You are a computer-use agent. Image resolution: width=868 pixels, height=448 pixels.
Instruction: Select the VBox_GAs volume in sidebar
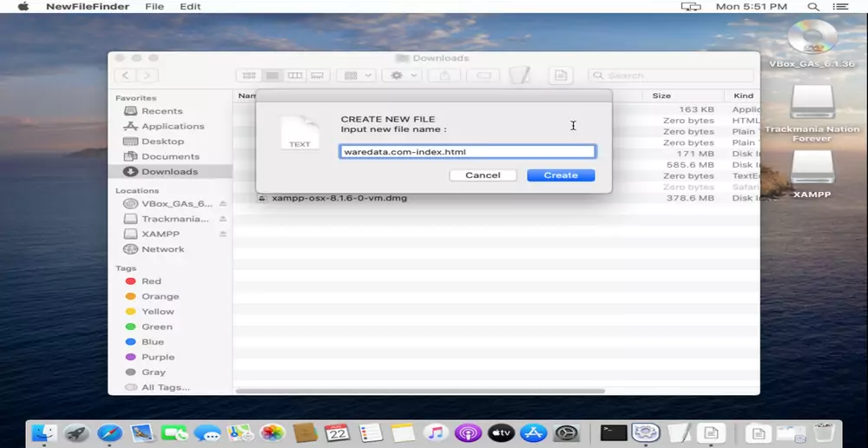(x=169, y=204)
